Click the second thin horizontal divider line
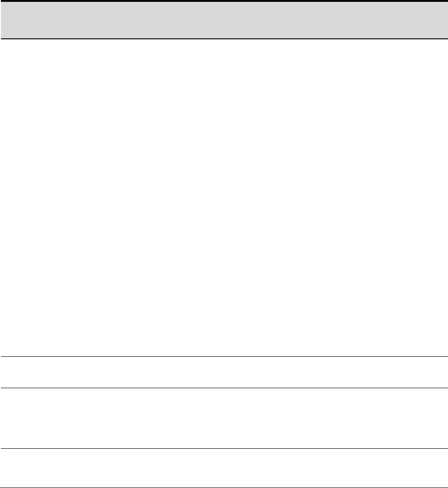Viewport: 448px width, 488px height. (x=224, y=388)
